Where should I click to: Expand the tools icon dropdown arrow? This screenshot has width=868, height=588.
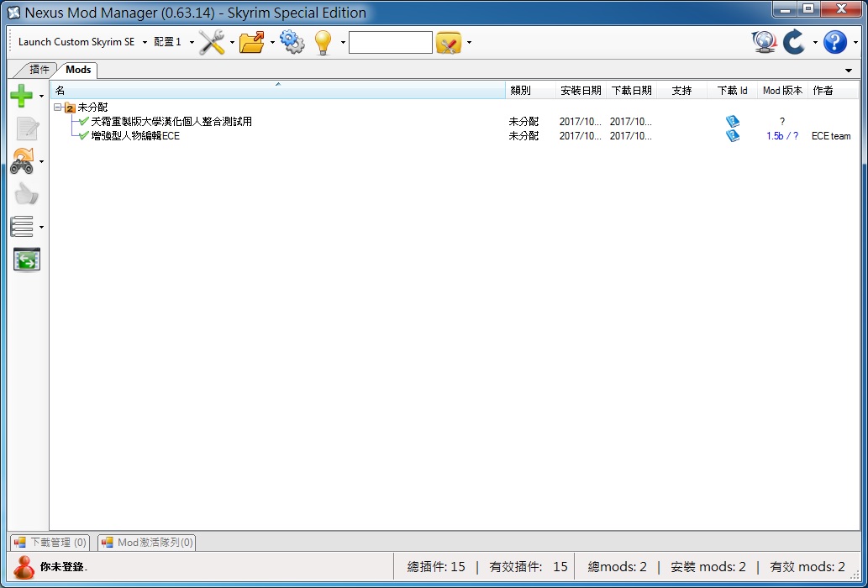[231, 43]
